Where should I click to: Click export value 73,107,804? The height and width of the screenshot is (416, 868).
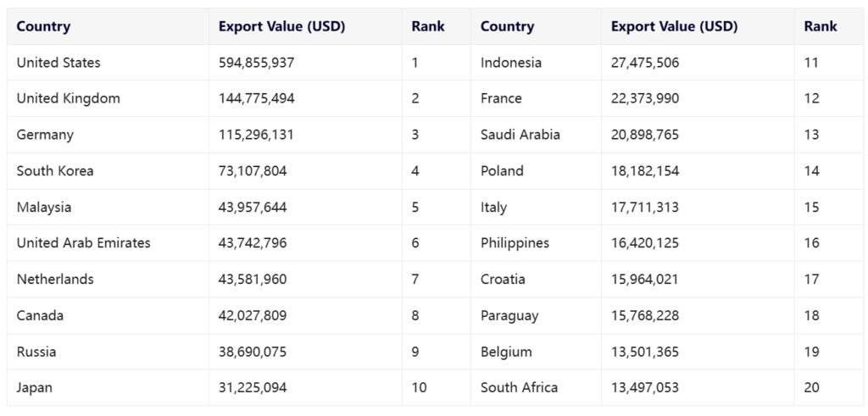(x=253, y=171)
